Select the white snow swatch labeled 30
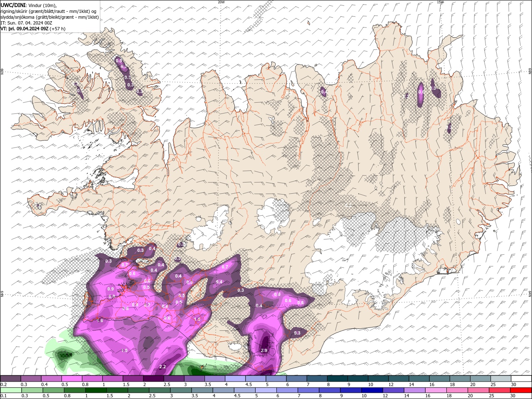532x399 pixels. [x=520, y=379]
